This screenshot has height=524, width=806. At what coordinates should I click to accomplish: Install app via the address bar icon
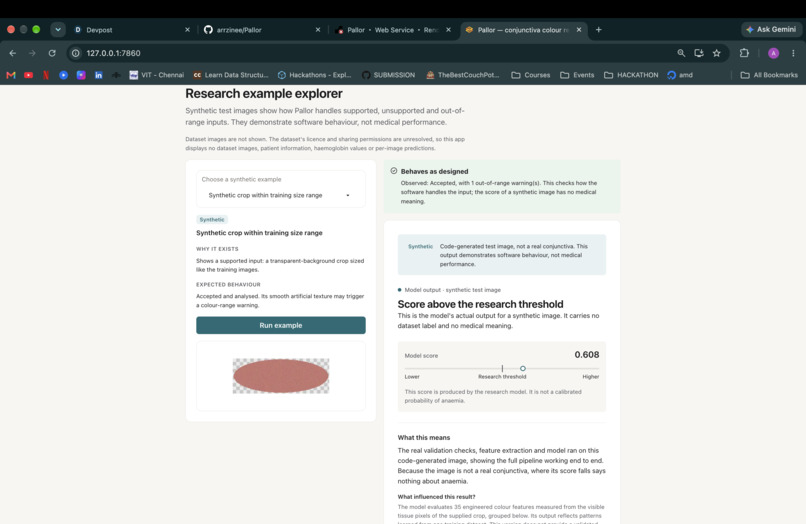coord(699,53)
